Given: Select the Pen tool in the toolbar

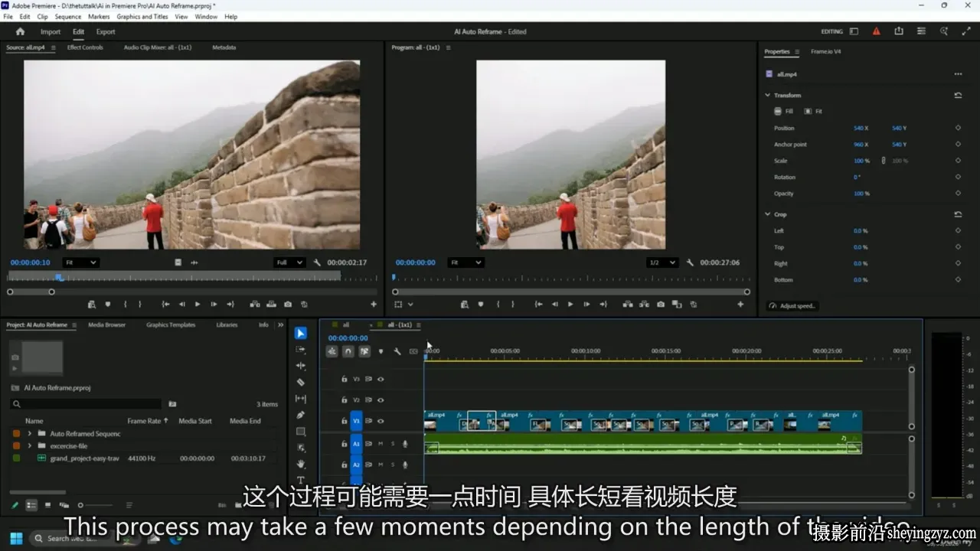Looking at the screenshot, I should (301, 415).
